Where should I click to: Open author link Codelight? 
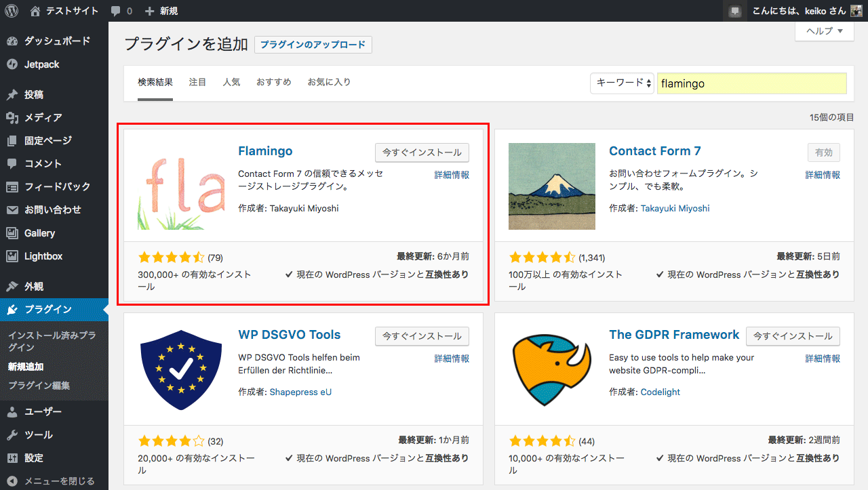point(660,392)
